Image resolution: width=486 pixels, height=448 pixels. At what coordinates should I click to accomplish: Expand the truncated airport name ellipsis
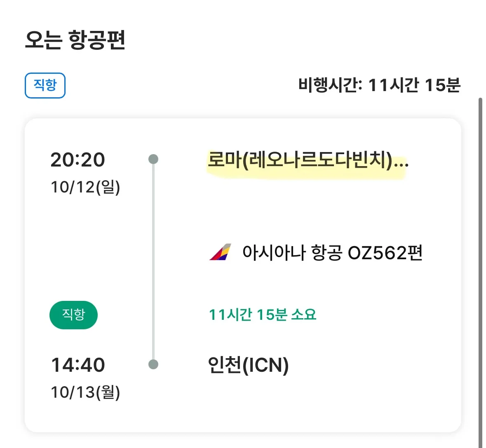401,161
